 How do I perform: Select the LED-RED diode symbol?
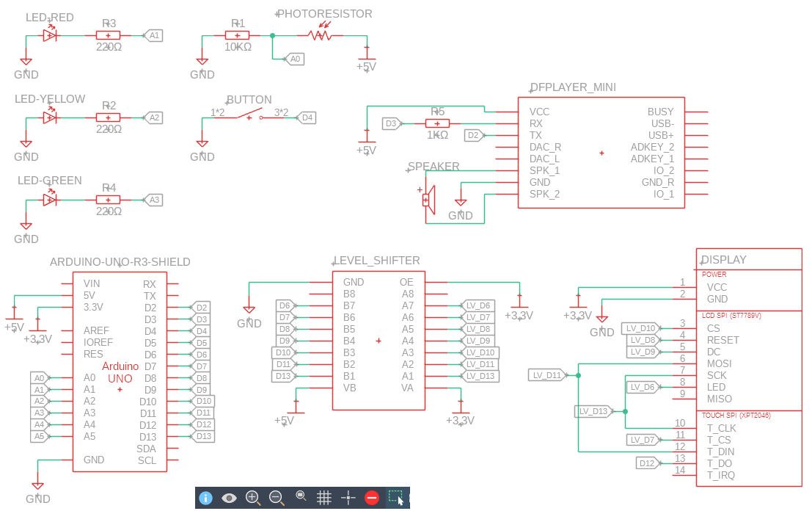pyautogui.click(x=50, y=35)
